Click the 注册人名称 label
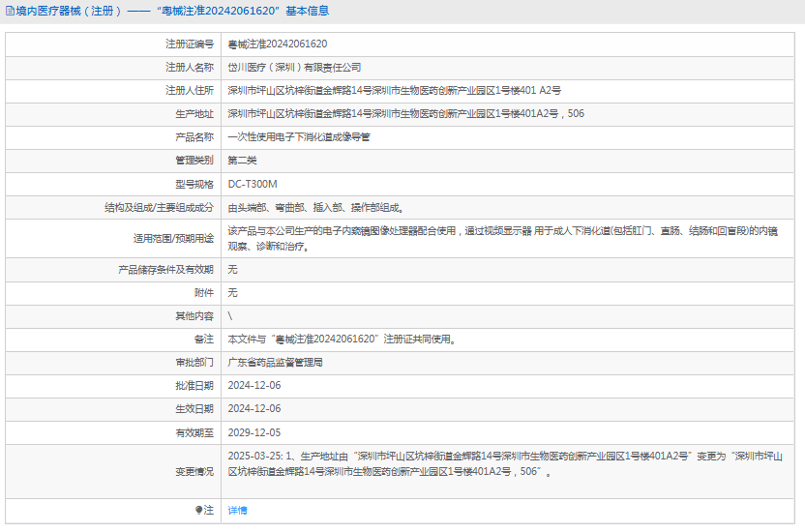Image resolution: width=805 pixels, height=532 pixels. point(190,67)
